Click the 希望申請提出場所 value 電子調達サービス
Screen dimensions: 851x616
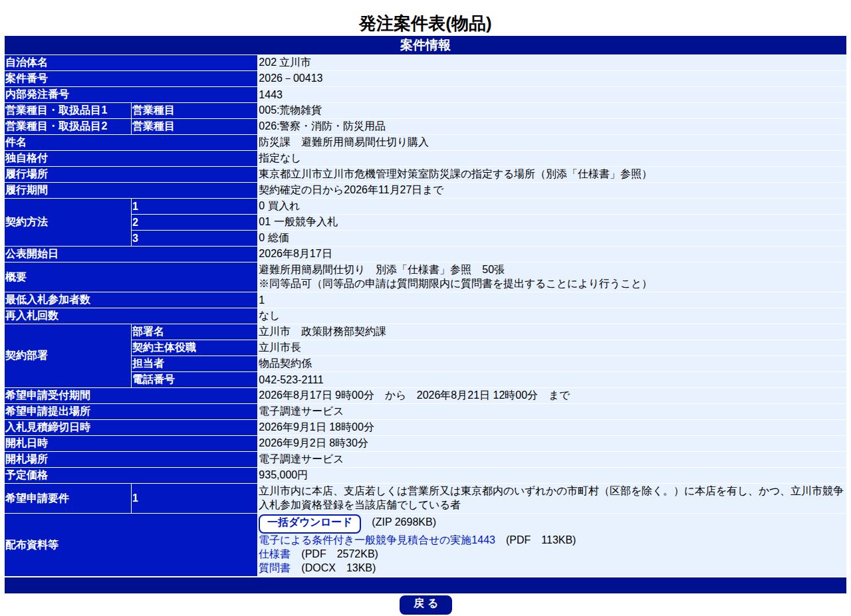pyautogui.click(x=301, y=411)
